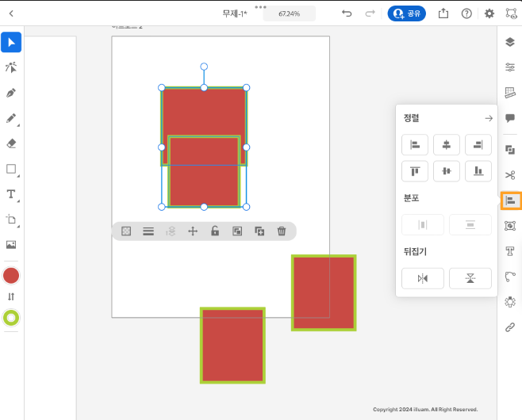Expand the 정렬 panel with arrow

pos(489,118)
